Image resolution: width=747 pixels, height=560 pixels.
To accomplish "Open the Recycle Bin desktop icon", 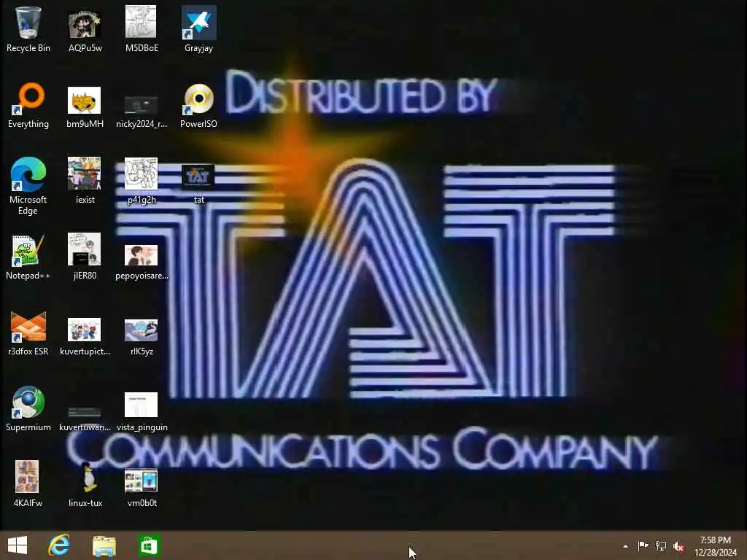I will pyautogui.click(x=28, y=28).
